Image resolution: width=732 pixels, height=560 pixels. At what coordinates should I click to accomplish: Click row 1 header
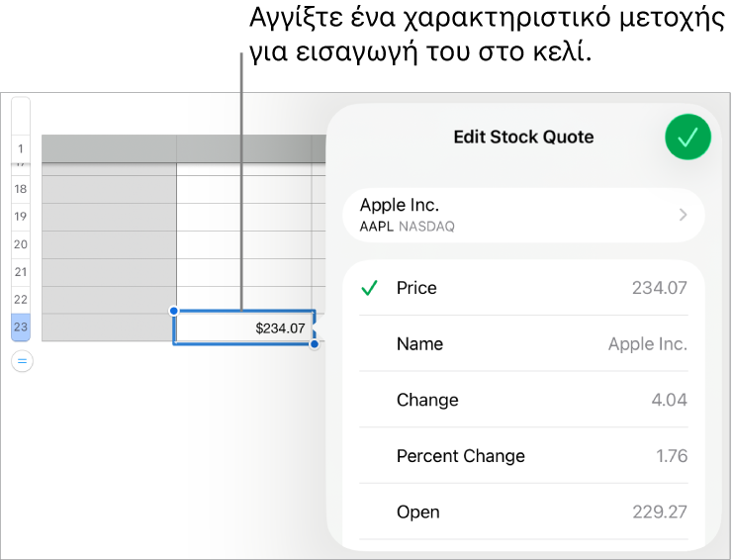click(21, 149)
